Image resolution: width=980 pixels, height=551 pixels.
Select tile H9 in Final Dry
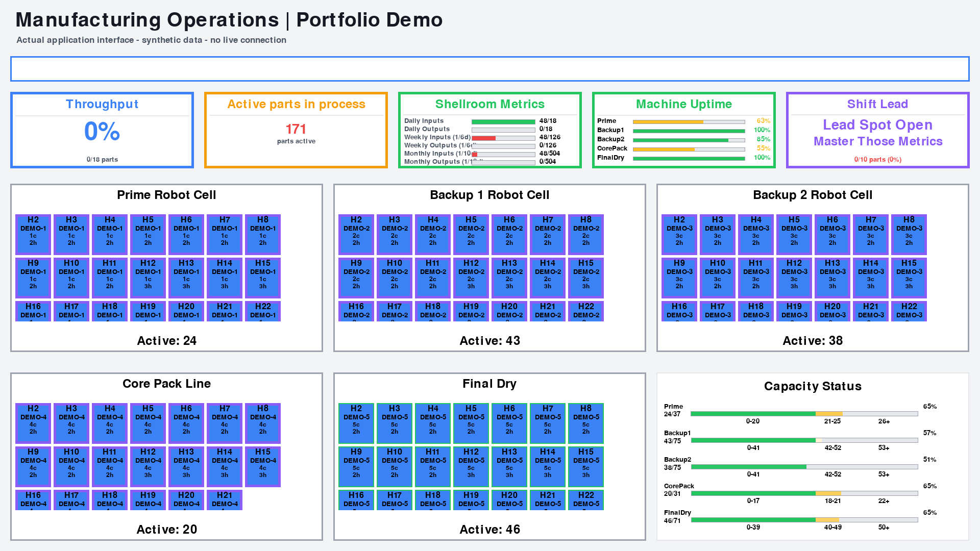tap(356, 467)
